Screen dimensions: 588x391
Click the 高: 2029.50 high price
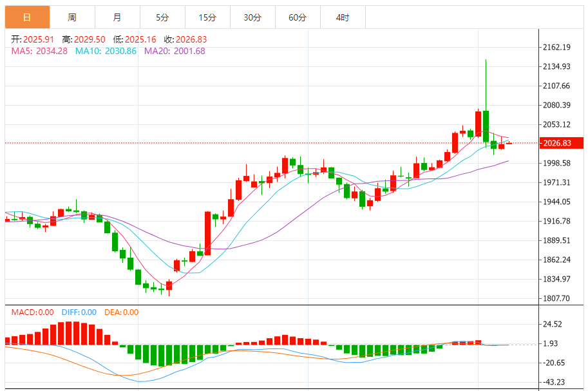point(84,39)
